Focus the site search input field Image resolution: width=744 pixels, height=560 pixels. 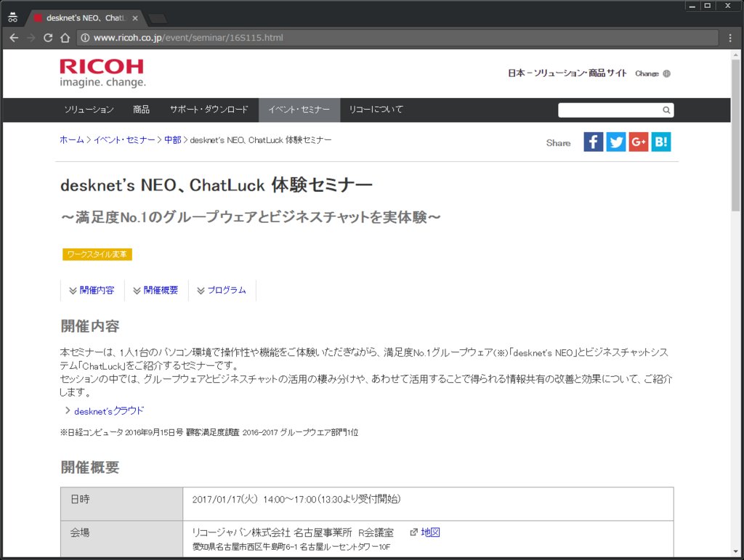coord(610,110)
